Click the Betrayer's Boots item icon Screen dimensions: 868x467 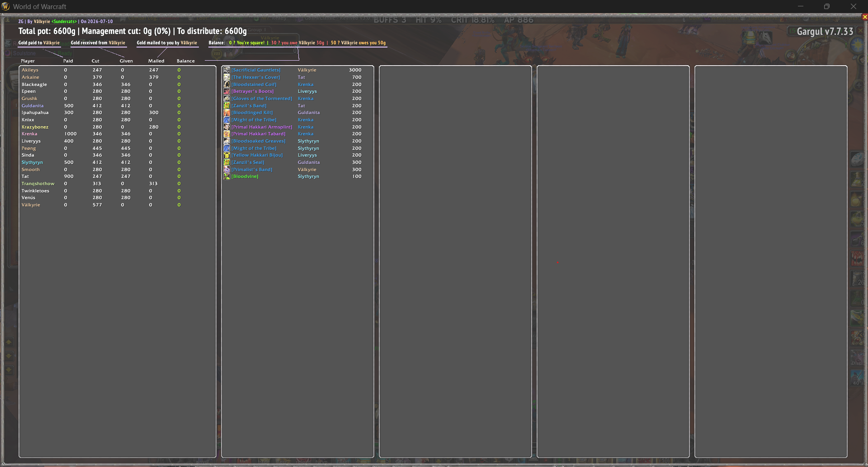click(x=227, y=91)
